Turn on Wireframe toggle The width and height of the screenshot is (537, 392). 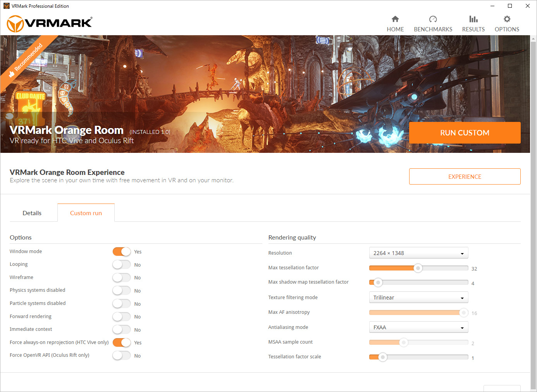(x=122, y=277)
